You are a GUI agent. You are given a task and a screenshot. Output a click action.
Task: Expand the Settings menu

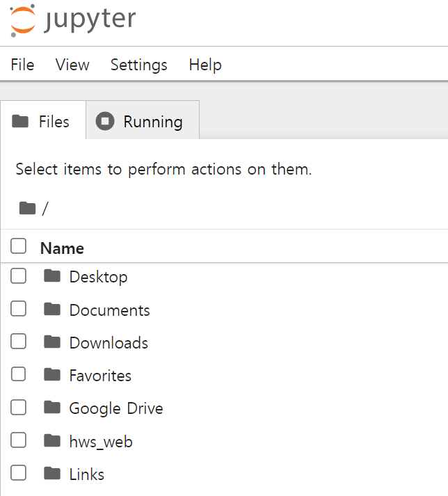(138, 65)
